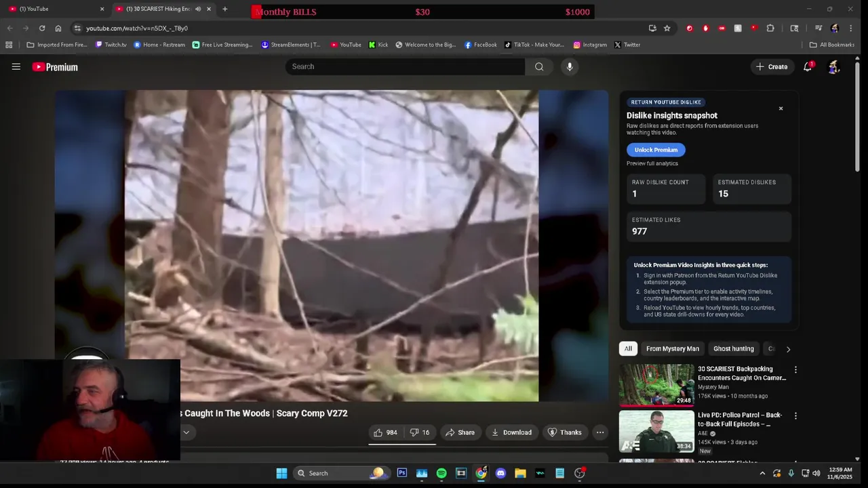868x488 pixels.
Task: Open Chrome extensions puzzle icon
Action: 770,28
